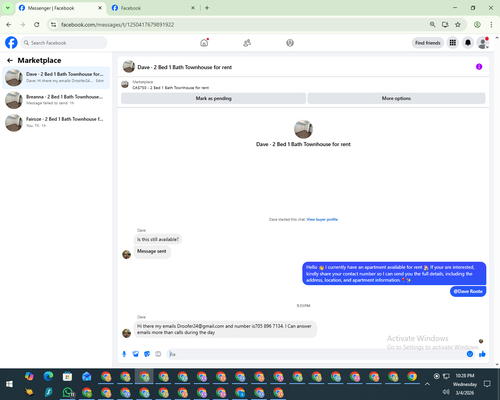Click the '@Dave Roote' mention bubble
This screenshot has width=500, height=400.
tap(468, 291)
